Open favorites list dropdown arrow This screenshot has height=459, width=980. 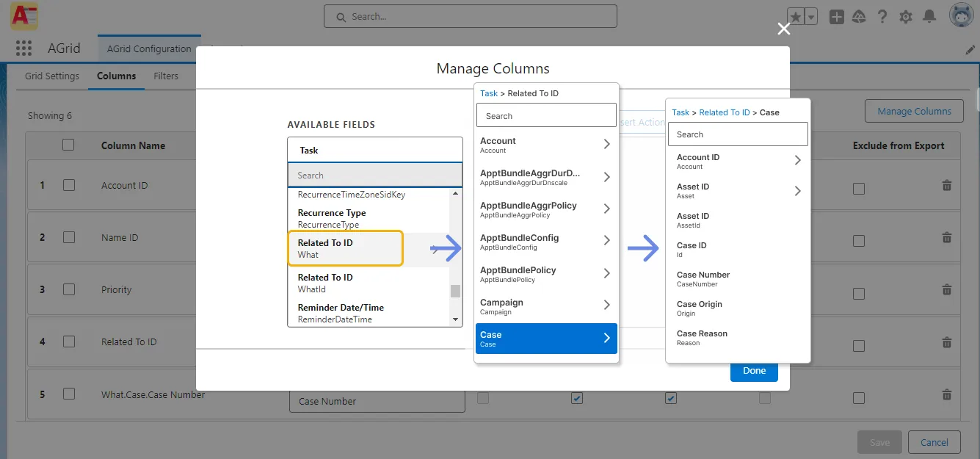tap(811, 17)
